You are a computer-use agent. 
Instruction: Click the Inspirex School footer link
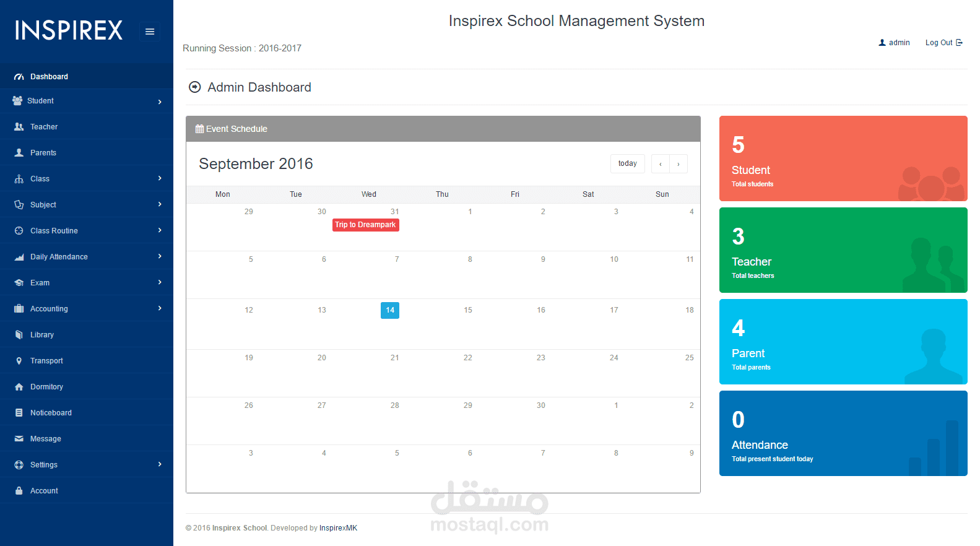(x=240, y=528)
